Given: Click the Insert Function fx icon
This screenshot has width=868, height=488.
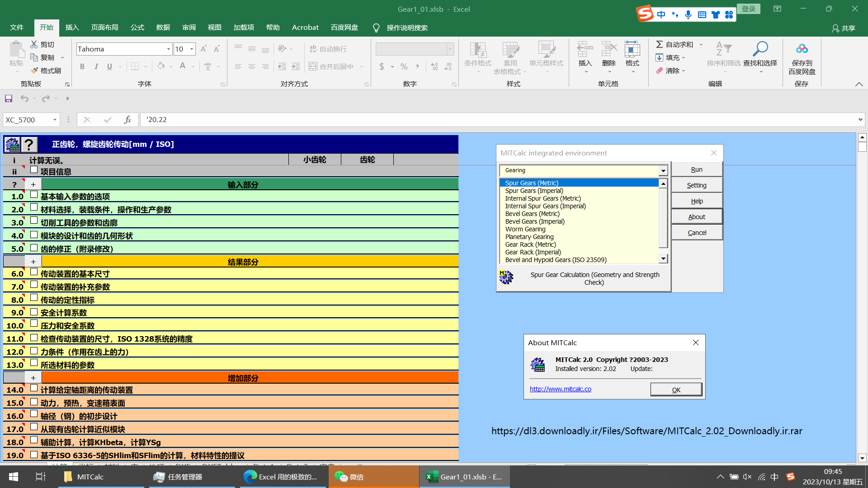Looking at the screenshot, I should click(x=127, y=120).
